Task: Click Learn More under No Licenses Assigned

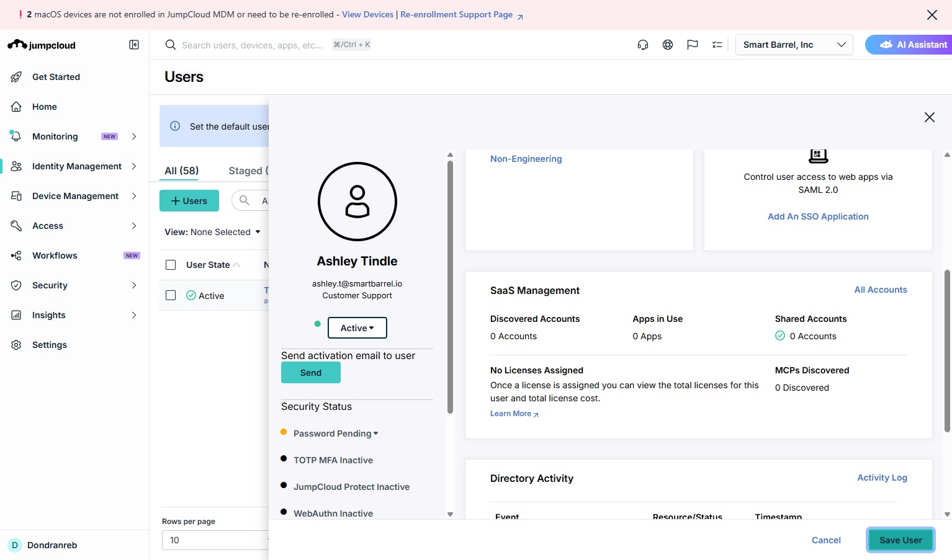Action: [x=514, y=414]
